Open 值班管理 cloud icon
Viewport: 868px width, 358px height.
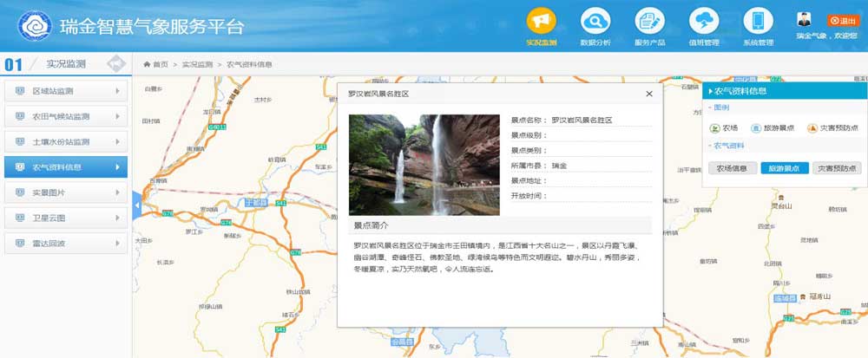coord(704,21)
